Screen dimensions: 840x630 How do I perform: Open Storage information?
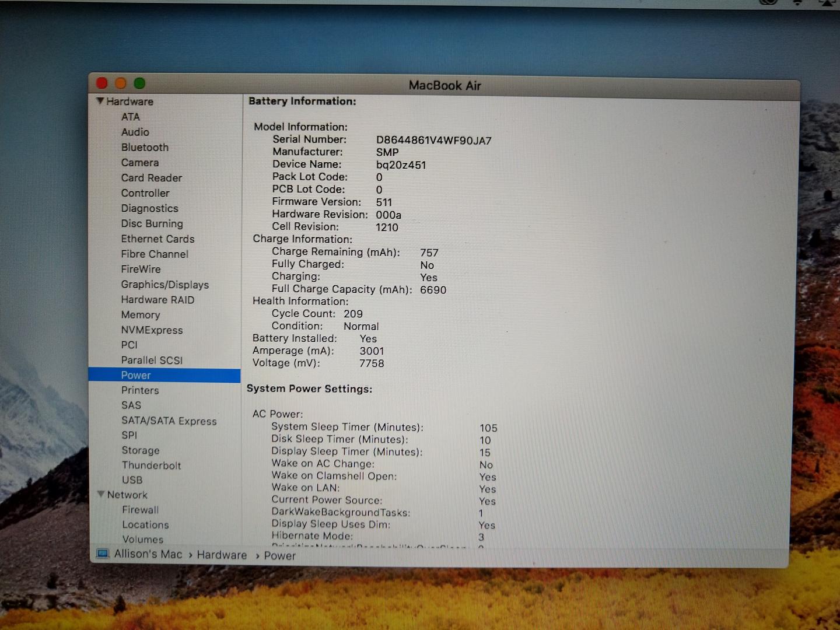point(141,450)
